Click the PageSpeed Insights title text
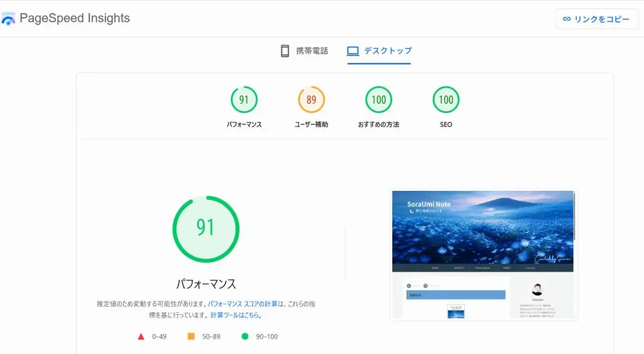644x354 pixels. (75, 18)
